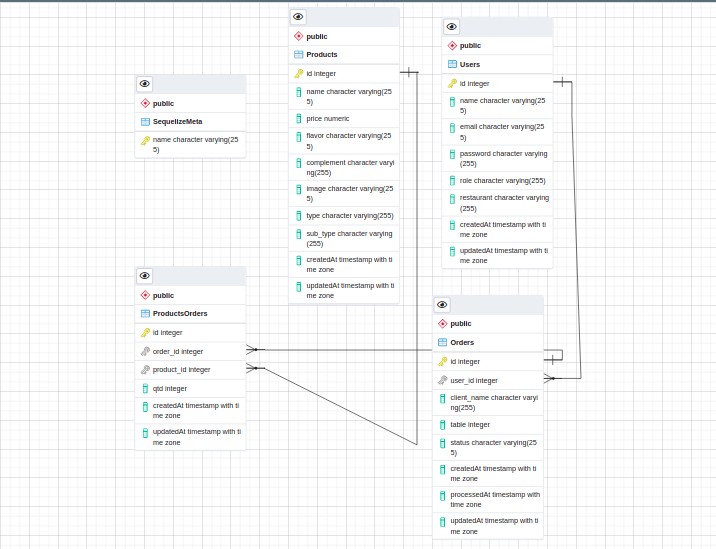716x549 pixels.
Task: Click column icon beside role character varying
Action: (x=452, y=180)
